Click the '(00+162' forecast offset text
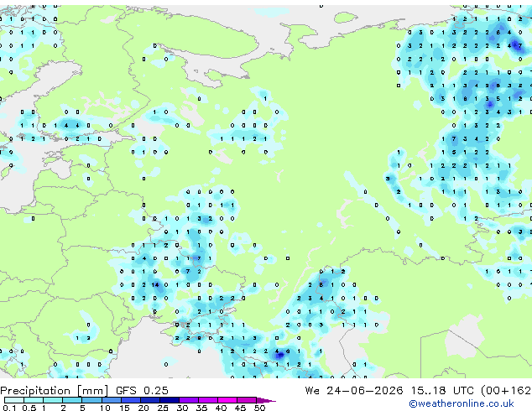 [505, 391]
